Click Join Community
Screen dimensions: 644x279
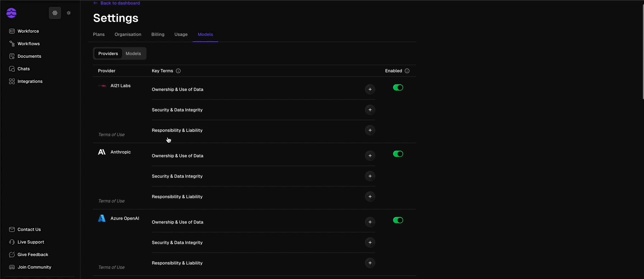coord(30,267)
